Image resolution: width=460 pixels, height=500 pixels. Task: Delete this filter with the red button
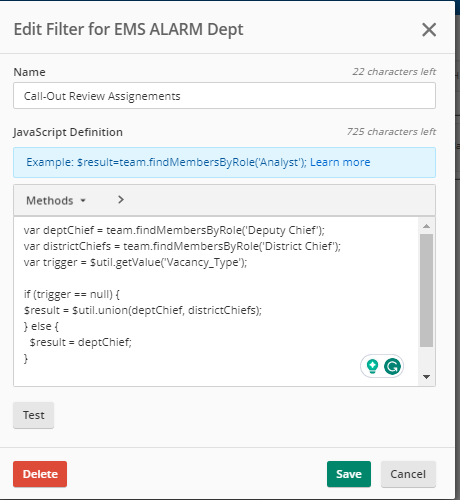(40, 474)
